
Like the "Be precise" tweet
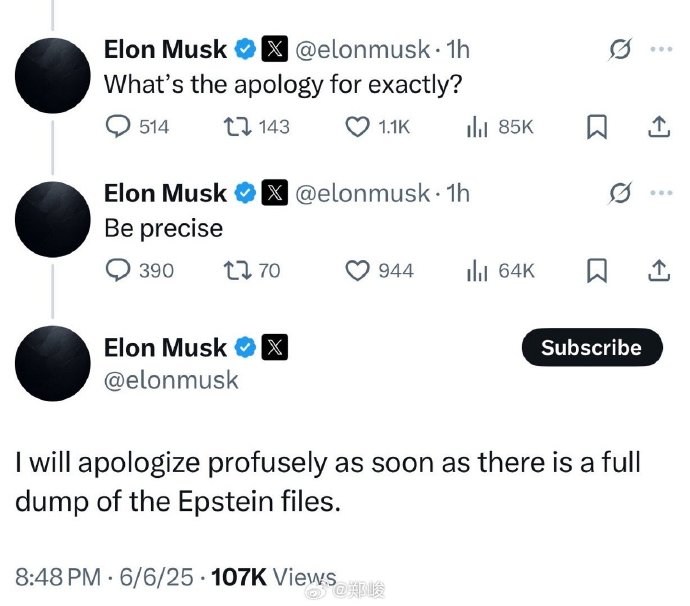[x=358, y=270]
